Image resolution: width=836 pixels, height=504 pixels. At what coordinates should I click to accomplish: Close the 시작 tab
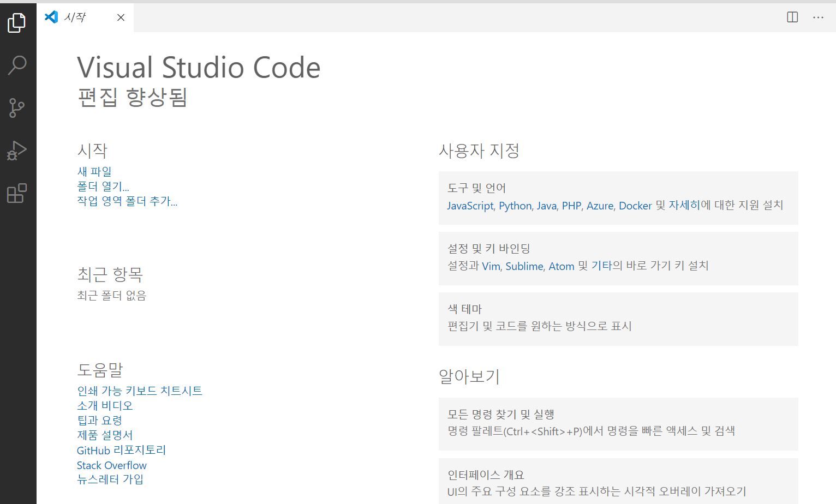(x=121, y=17)
